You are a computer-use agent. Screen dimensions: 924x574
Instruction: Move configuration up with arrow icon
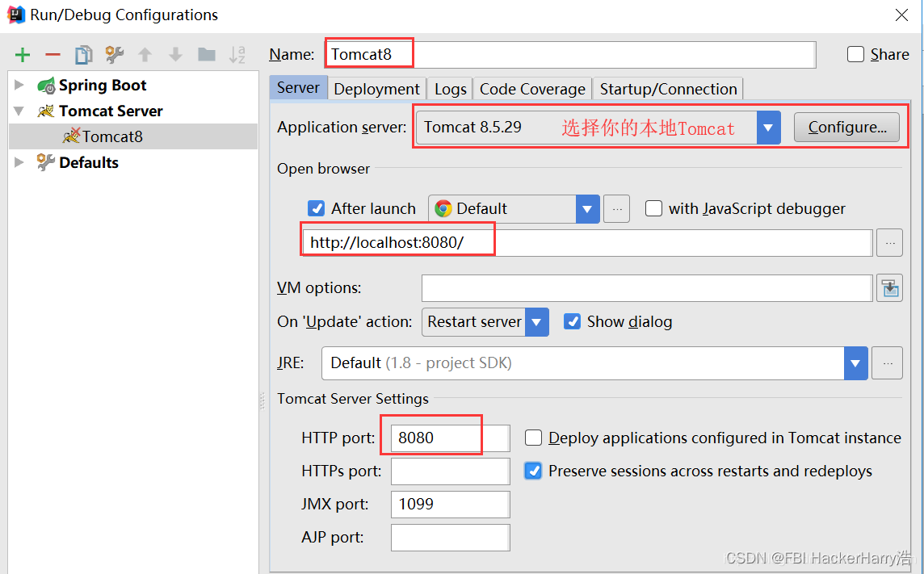145,55
